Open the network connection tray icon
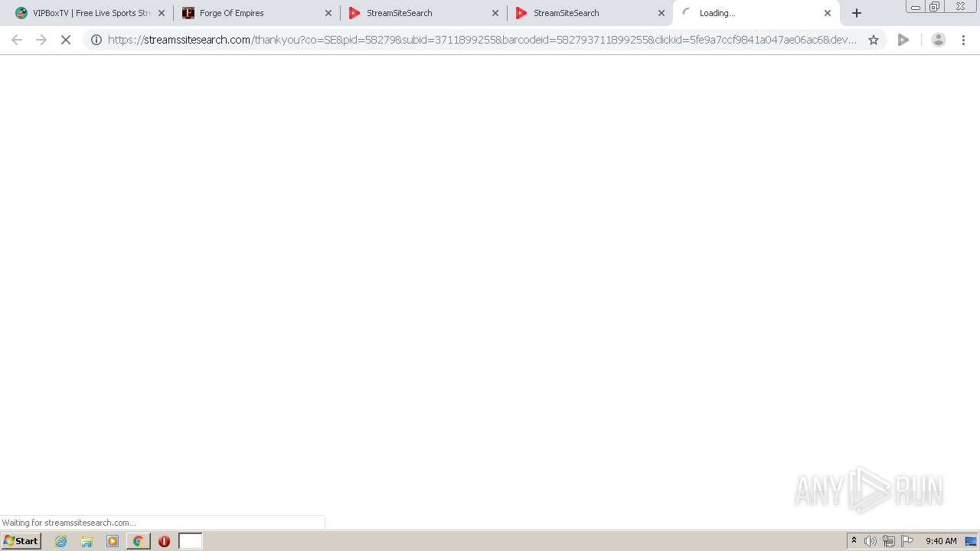Image resolution: width=980 pixels, height=551 pixels. coord(889,541)
